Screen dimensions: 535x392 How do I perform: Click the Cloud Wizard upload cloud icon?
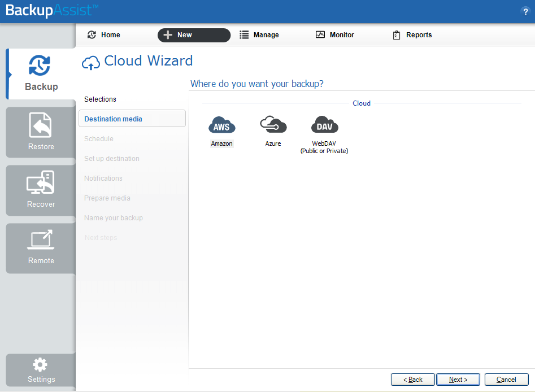tap(91, 63)
